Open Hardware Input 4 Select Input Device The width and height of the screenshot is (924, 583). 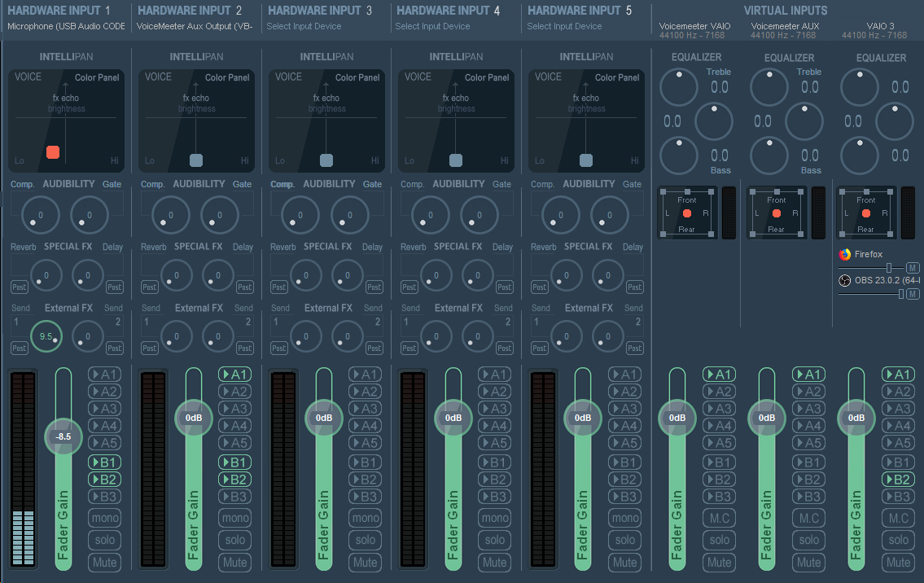click(432, 27)
